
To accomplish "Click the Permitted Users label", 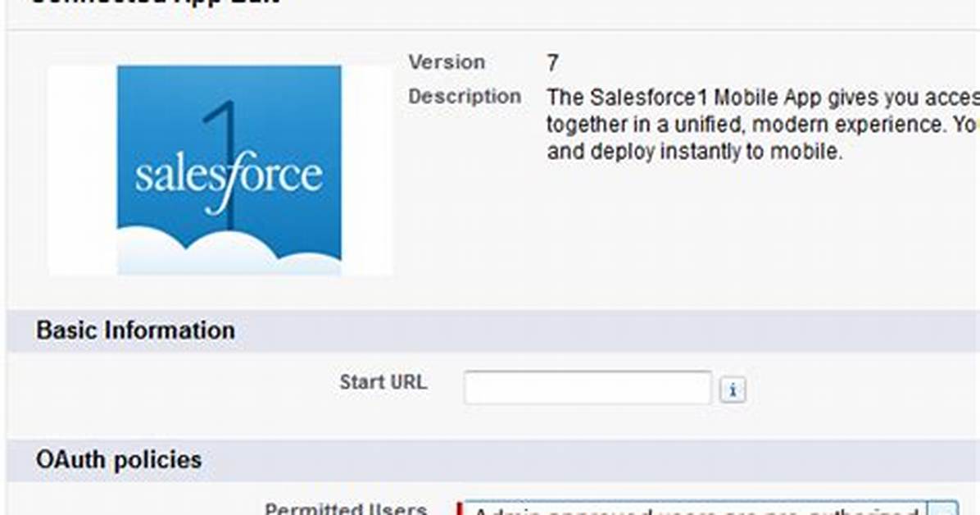I will [x=347, y=508].
